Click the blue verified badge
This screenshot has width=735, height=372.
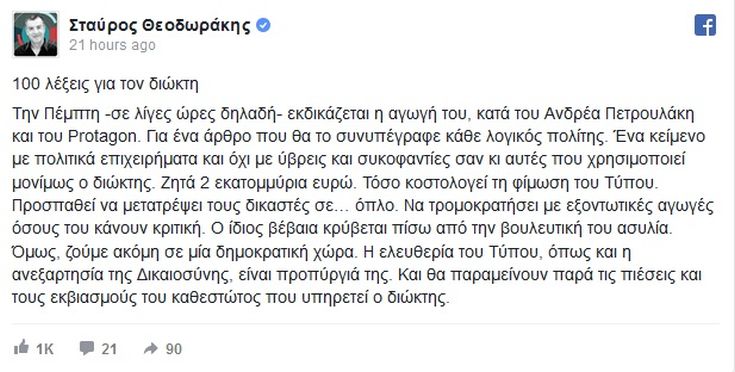coord(263,25)
